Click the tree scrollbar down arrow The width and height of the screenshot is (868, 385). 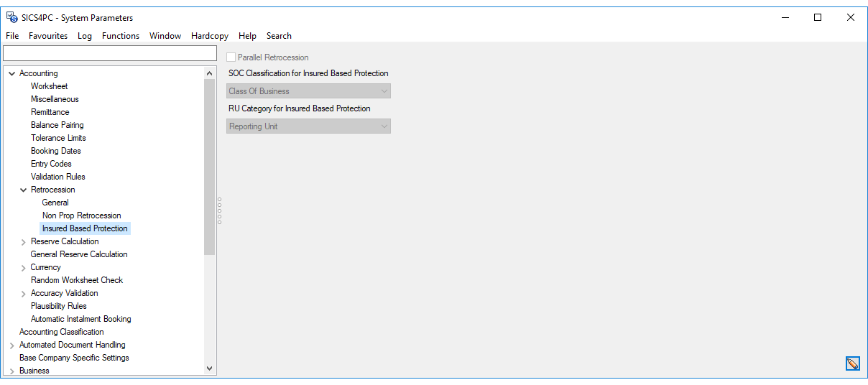(x=209, y=368)
